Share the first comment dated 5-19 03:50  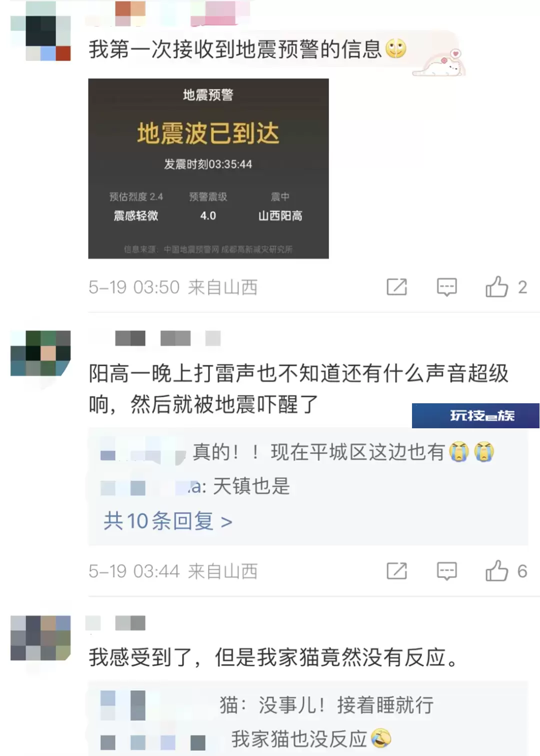[x=397, y=287]
